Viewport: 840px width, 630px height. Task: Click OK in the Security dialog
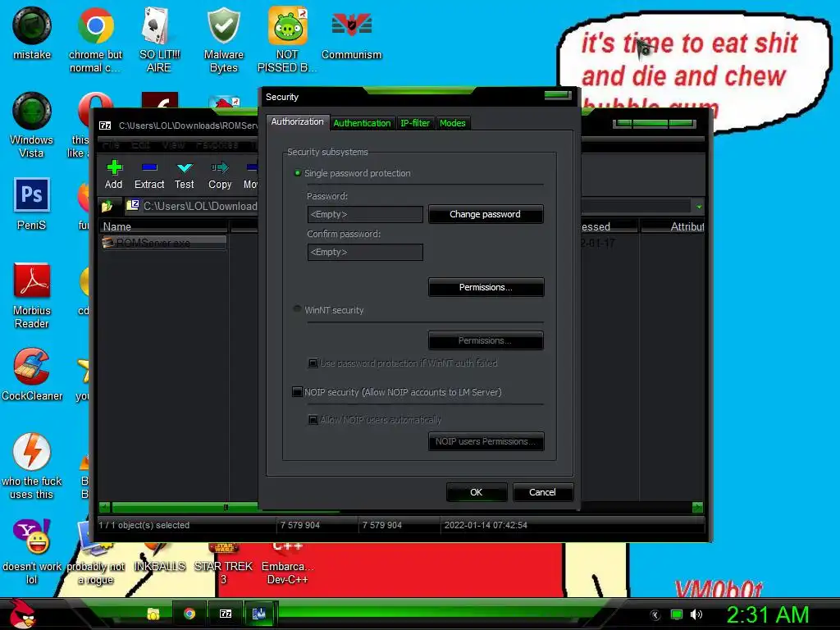click(x=477, y=492)
